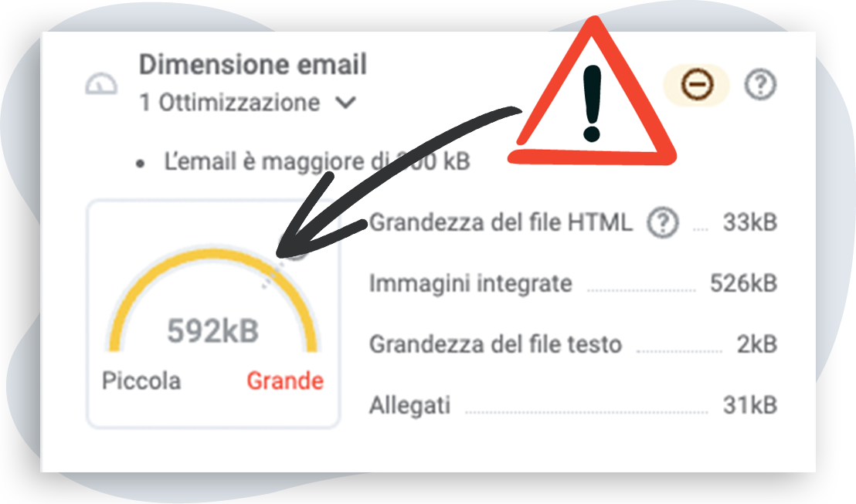This screenshot has width=856, height=504.
Task: Click the Grandezza del file testo label
Action: point(496,345)
